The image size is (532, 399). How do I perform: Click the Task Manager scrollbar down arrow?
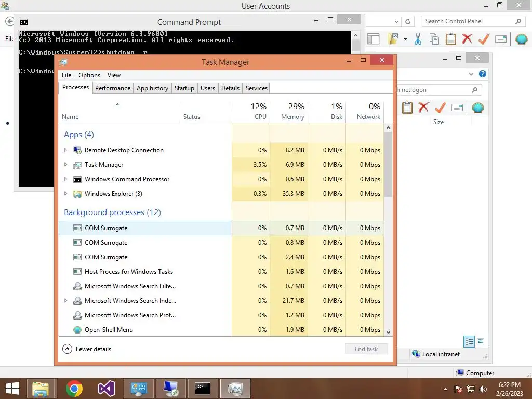pyautogui.click(x=389, y=332)
